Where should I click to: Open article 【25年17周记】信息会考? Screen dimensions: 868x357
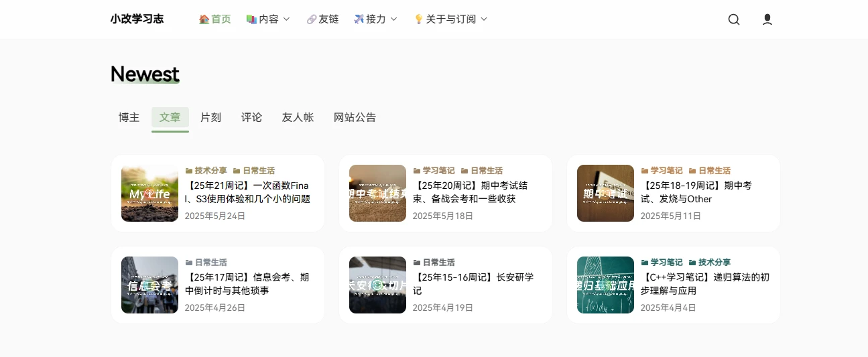(x=247, y=284)
